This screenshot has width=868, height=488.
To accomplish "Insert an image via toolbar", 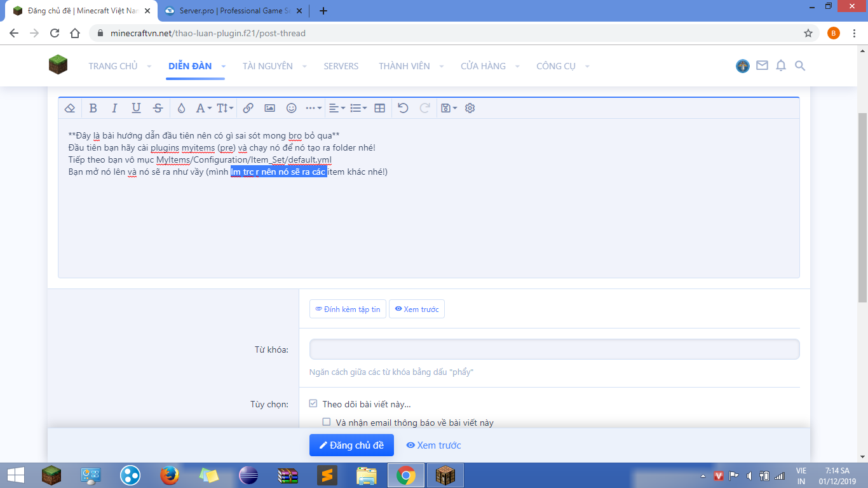I will click(x=269, y=108).
